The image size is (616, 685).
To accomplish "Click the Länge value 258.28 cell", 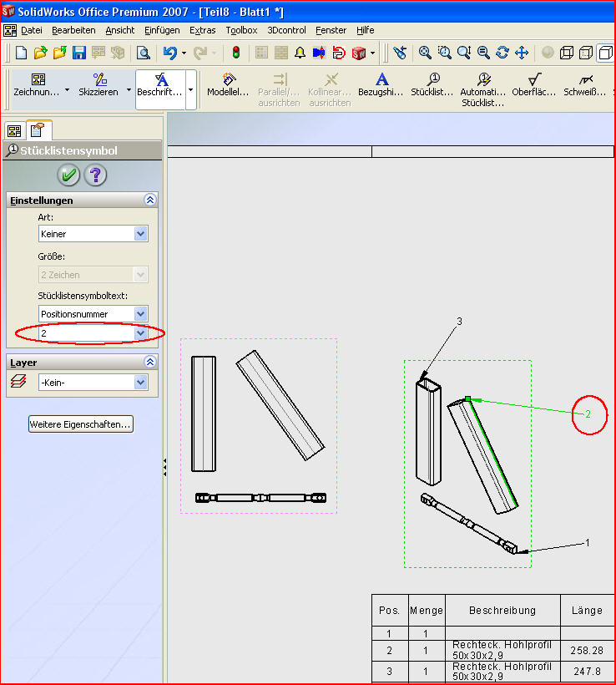I will coord(587,651).
